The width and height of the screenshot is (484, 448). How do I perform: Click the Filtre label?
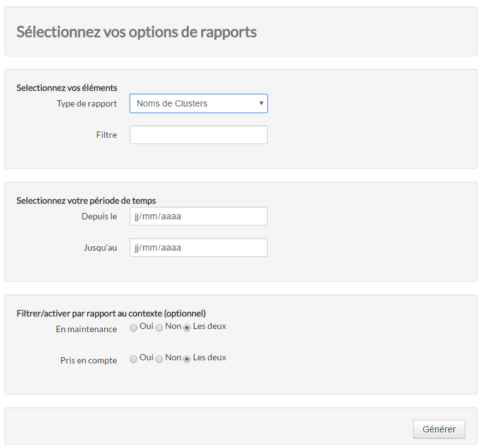pyautogui.click(x=106, y=135)
